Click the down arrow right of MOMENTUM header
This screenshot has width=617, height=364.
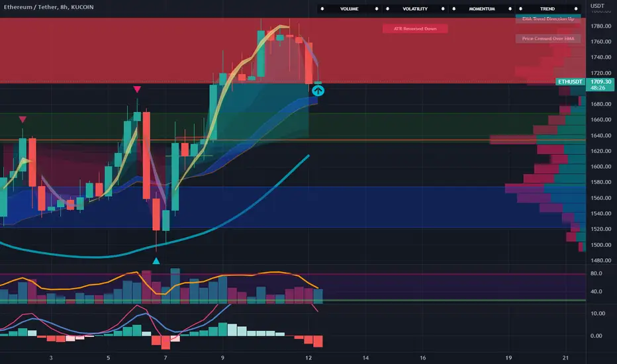510,9
